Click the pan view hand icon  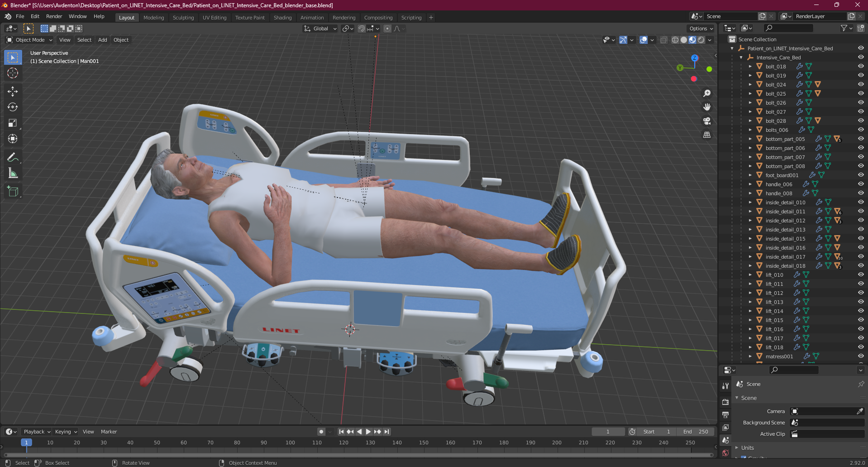[707, 107]
